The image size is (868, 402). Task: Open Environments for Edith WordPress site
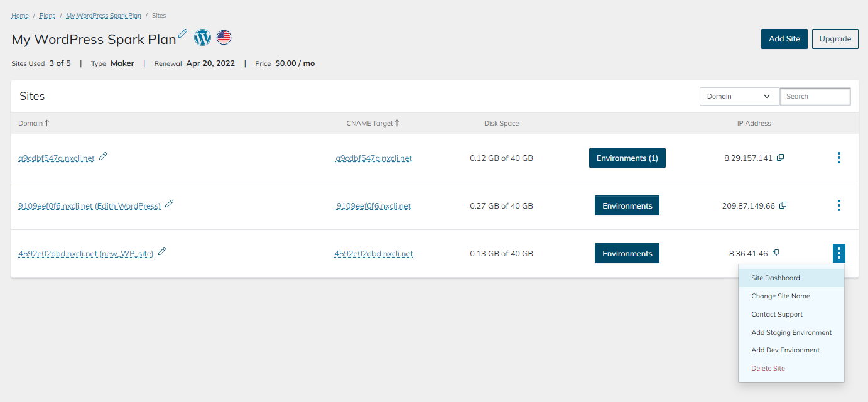627,205
